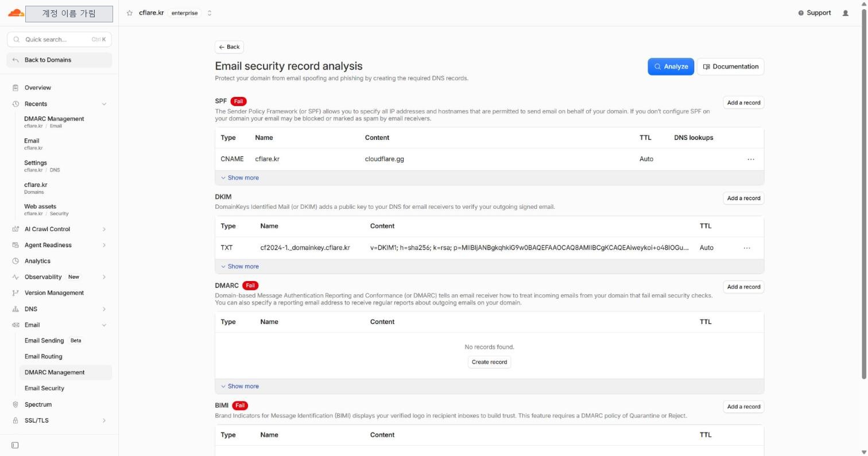Viewport: 868px width, 456px height.
Task: Collapse sidebar with bottom panel icon
Action: pyautogui.click(x=15, y=445)
